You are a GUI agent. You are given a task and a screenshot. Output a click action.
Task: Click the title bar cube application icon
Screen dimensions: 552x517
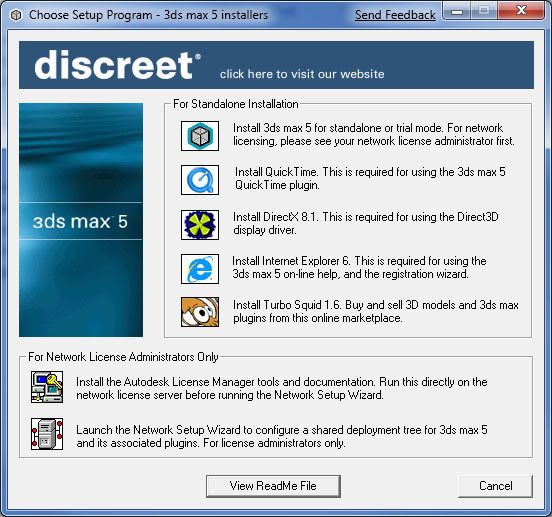coord(16,15)
